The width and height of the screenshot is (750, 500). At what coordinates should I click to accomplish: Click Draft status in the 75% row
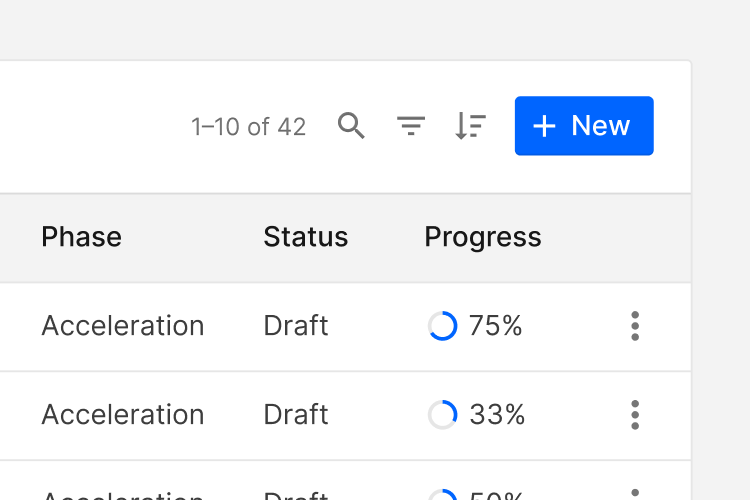[x=295, y=326]
